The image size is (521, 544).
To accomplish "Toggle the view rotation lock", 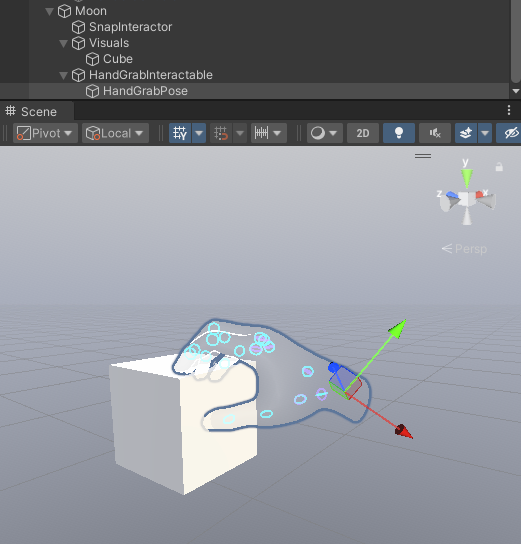I will pyautogui.click(x=499, y=167).
